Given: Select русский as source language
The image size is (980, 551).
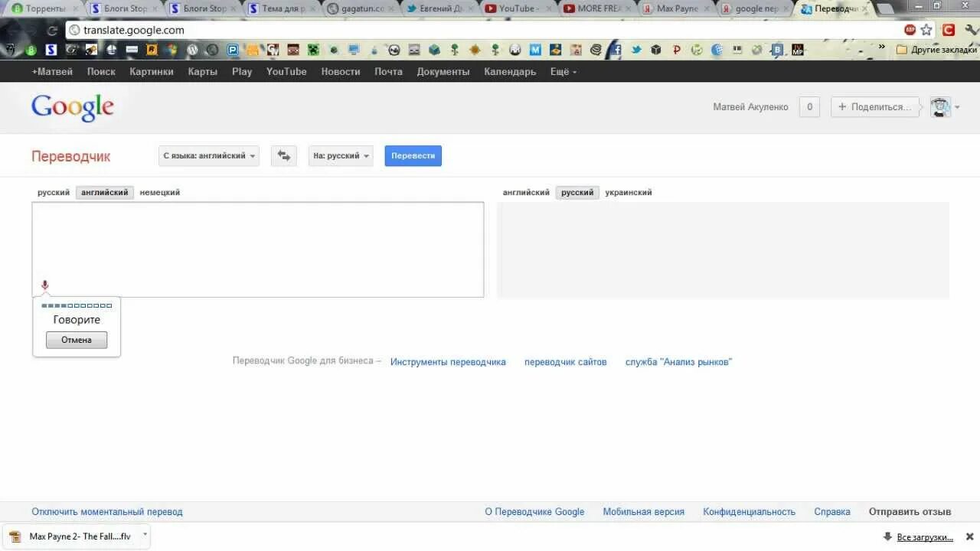Looking at the screenshot, I should coord(54,193).
